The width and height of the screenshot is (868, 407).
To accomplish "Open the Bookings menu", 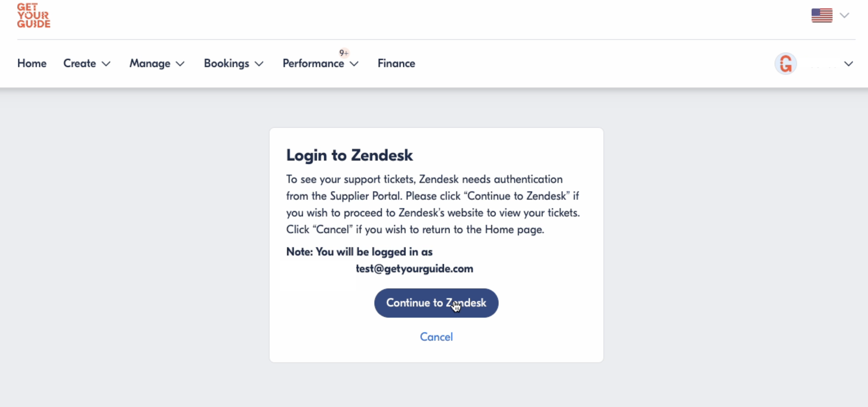I will coord(226,63).
